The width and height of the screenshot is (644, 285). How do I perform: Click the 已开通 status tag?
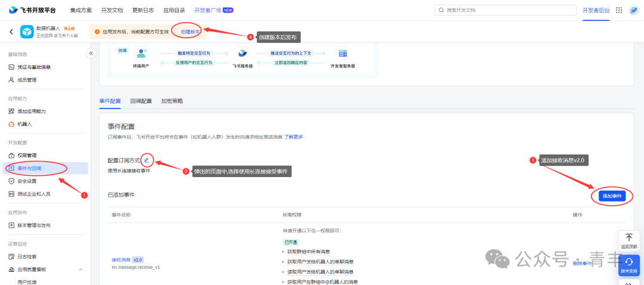291,242
